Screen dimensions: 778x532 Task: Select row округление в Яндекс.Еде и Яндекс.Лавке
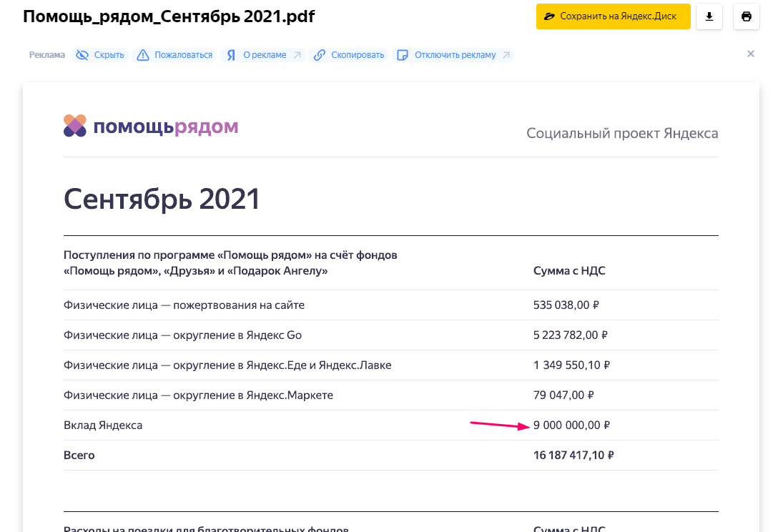coord(391,365)
